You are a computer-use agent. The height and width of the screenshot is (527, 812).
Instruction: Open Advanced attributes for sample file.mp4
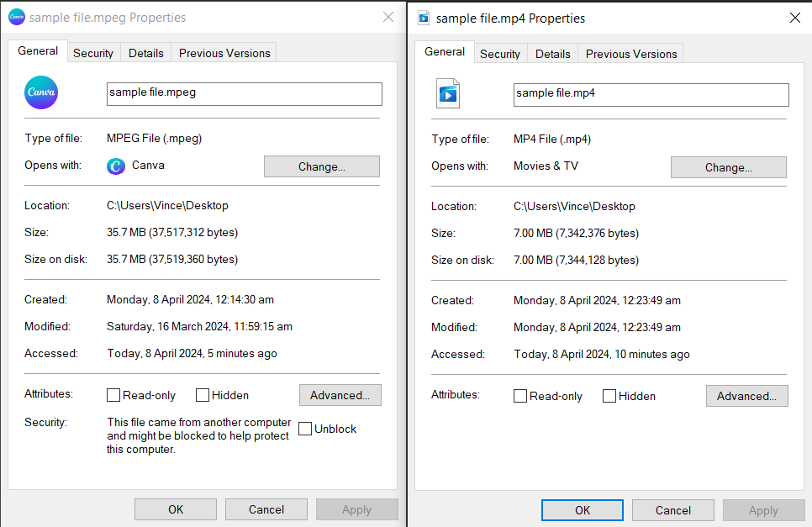click(x=746, y=396)
